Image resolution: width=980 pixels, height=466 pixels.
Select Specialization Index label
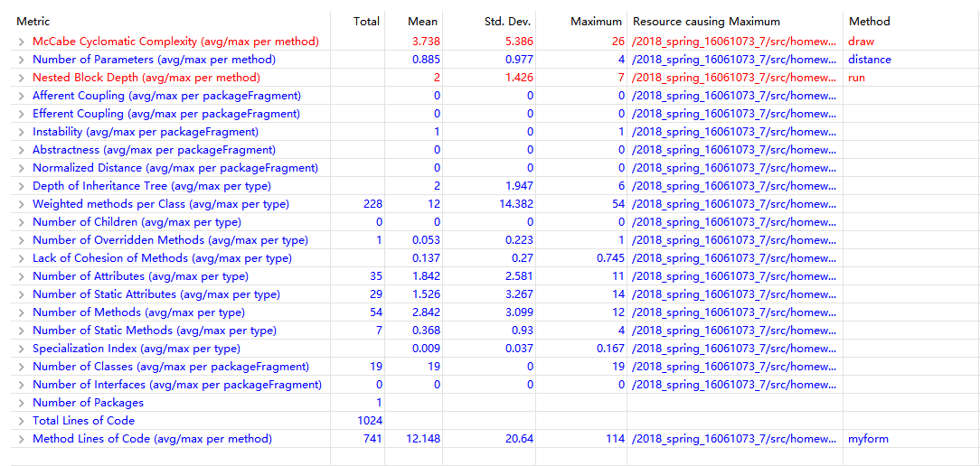tap(137, 349)
